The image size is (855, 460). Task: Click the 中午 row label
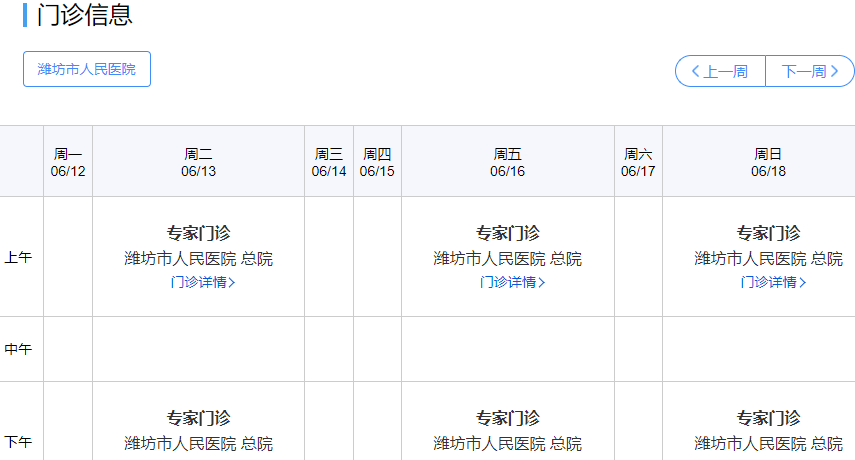click(18, 349)
